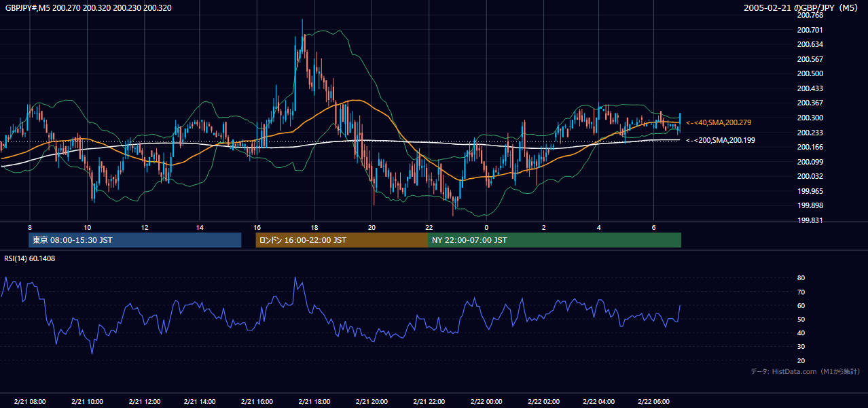Click hour label 8 under price chart

[30, 227]
